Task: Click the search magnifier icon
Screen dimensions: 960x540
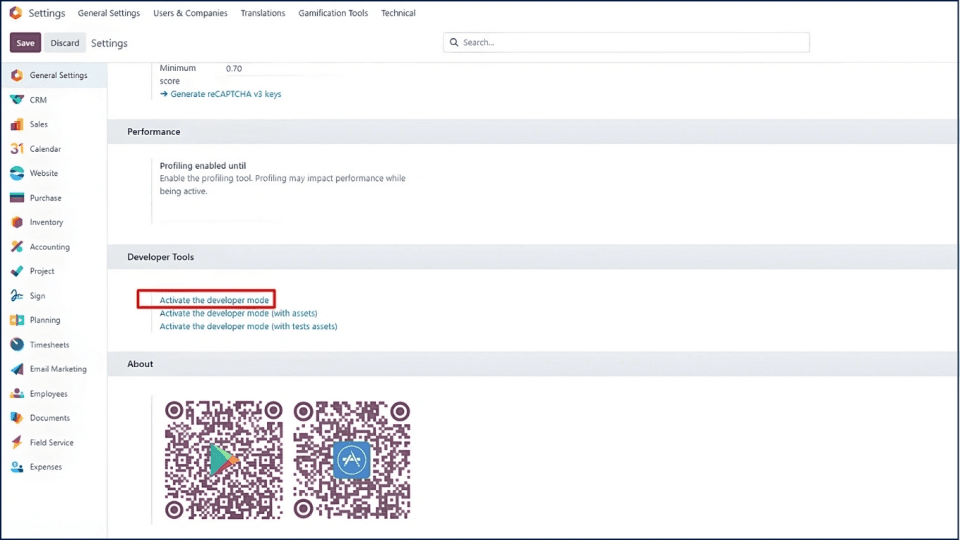Action: coord(454,42)
